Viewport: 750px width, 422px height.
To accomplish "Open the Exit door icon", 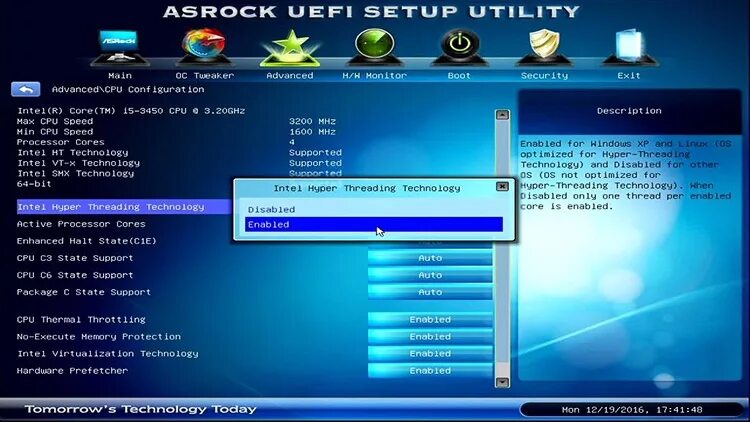I will click(x=629, y=46).
